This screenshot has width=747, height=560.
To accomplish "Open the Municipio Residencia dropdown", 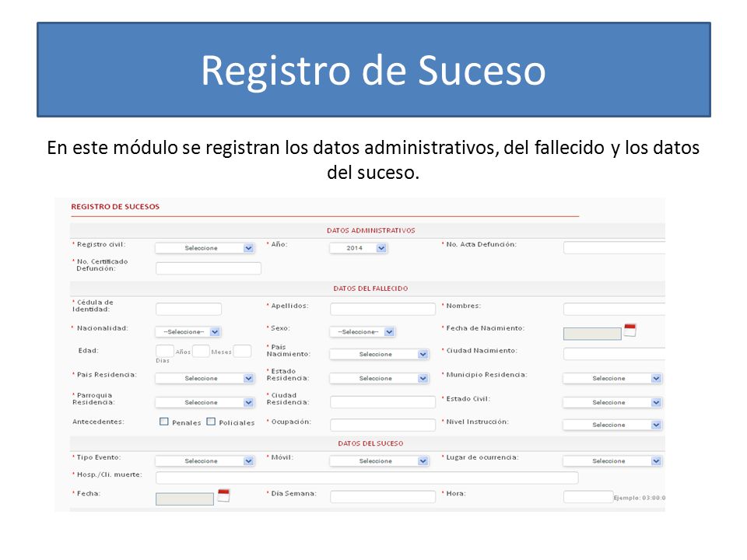I will [x=612, y=378].
